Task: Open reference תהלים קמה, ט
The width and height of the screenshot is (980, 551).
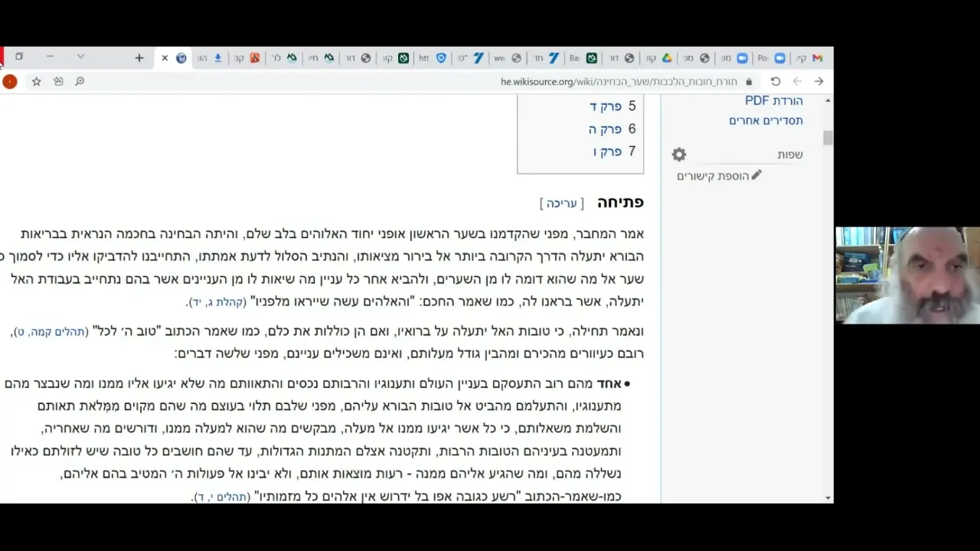Action: click(51, 332)
